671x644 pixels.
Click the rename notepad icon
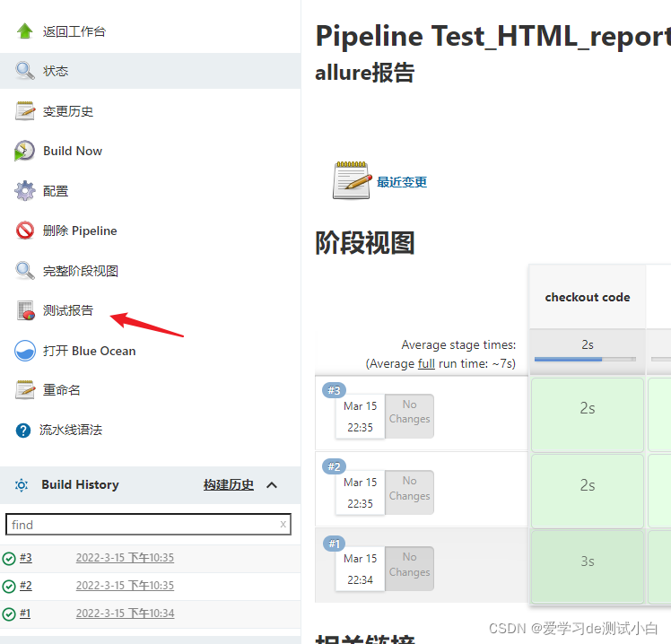coord(24,390)
